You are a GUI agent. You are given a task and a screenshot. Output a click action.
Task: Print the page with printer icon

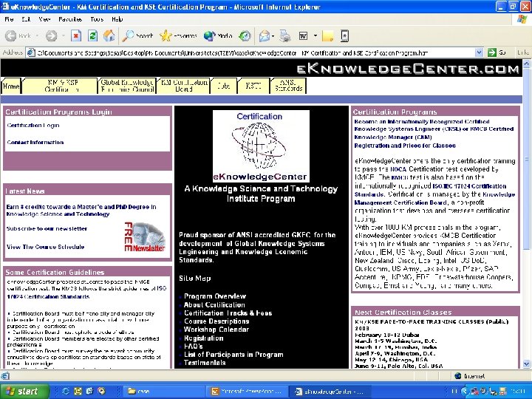click(x=285, y=35)
